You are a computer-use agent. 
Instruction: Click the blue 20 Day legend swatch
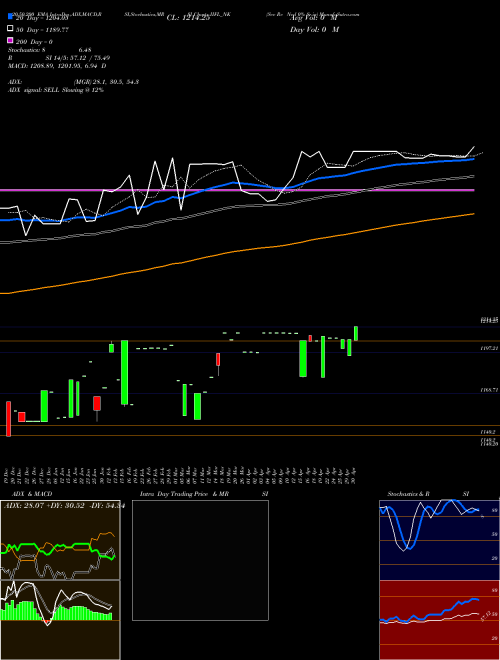click(x=10, y=17)
